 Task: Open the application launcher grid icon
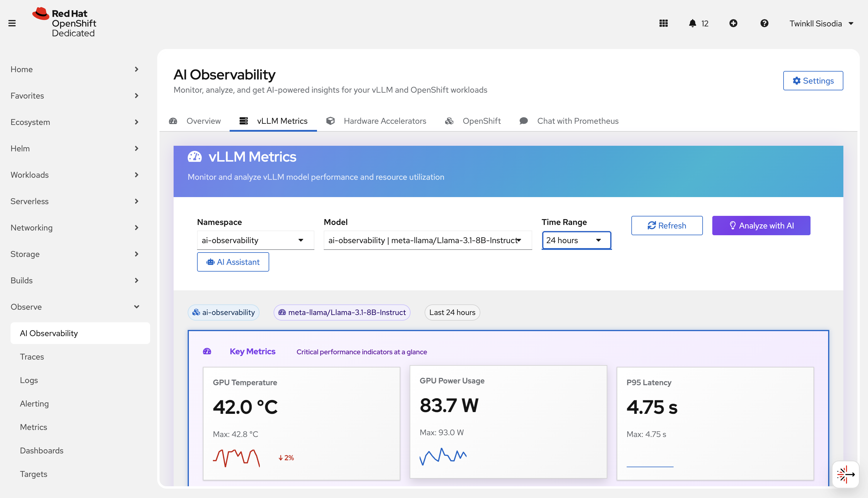pos(664,23)
